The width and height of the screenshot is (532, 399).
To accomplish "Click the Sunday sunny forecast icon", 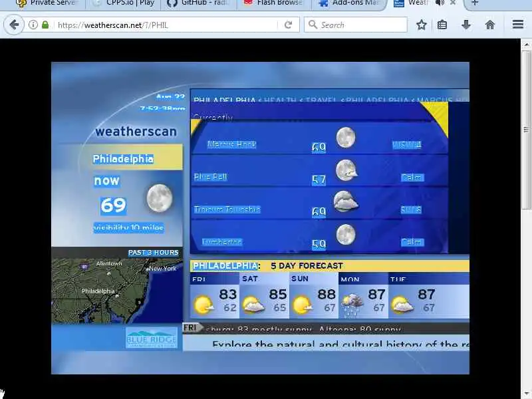I will [302, 305].
